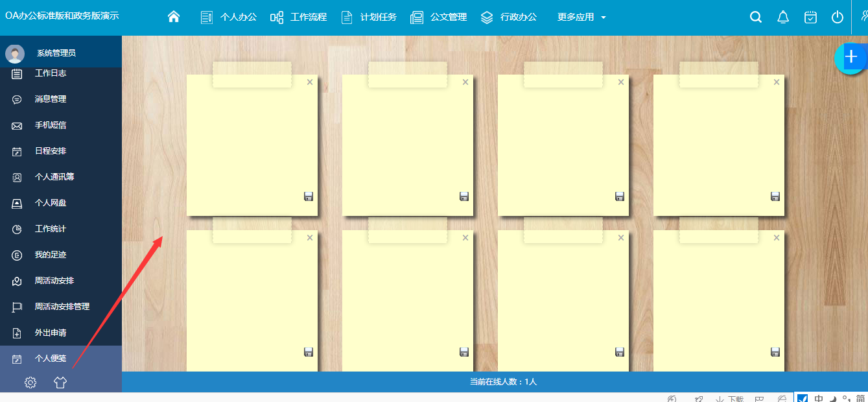Click the power logout icon
The width and height of the screenshot is (868, 402).
tap(838, 18)
